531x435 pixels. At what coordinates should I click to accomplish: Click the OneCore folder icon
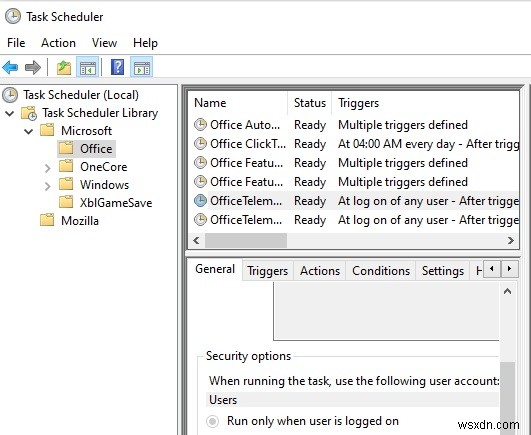coord(66,166)
